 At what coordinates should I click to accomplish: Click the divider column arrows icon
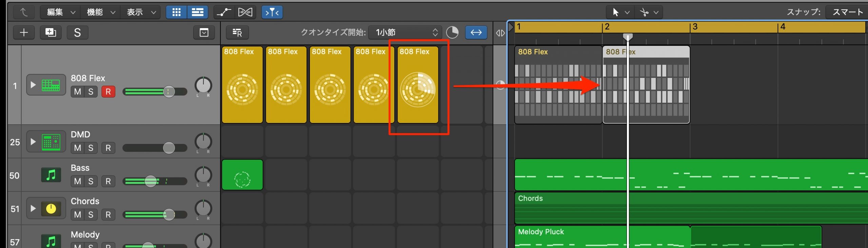[500, 33]
